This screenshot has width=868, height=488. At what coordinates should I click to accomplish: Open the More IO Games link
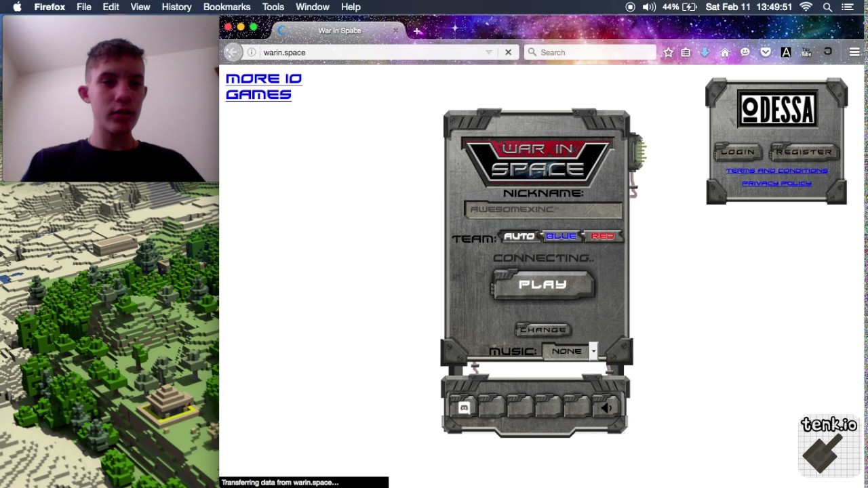pos(264,87)
